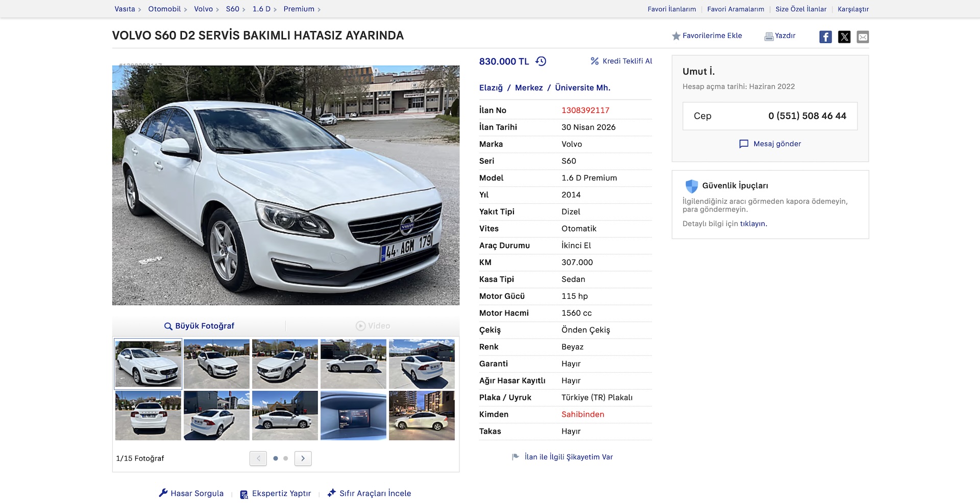Click Hasar Sorgula link text
This screenshot has width=980, height=503.
[x=197, y=493]
